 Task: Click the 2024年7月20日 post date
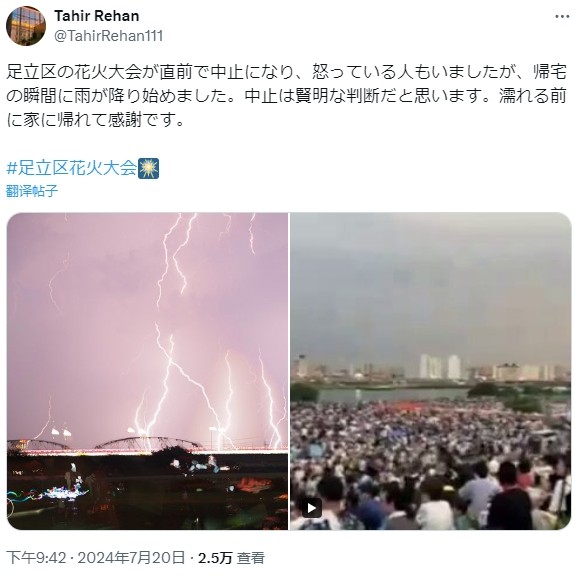131,557
